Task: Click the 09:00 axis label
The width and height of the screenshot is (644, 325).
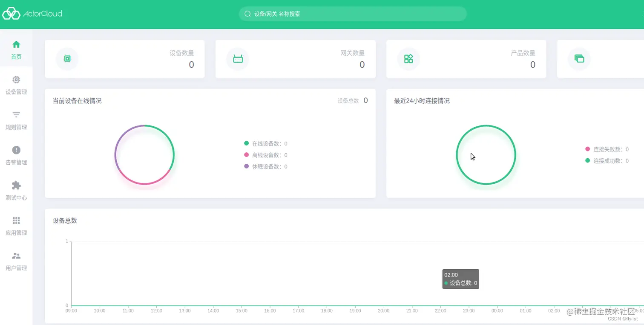Action: click(x=71, y=311)
